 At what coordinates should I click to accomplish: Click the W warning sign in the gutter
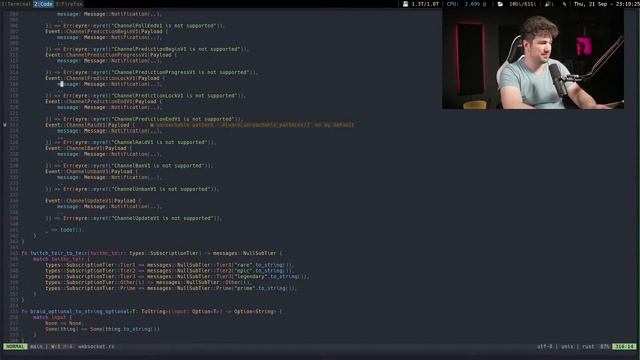5,125
